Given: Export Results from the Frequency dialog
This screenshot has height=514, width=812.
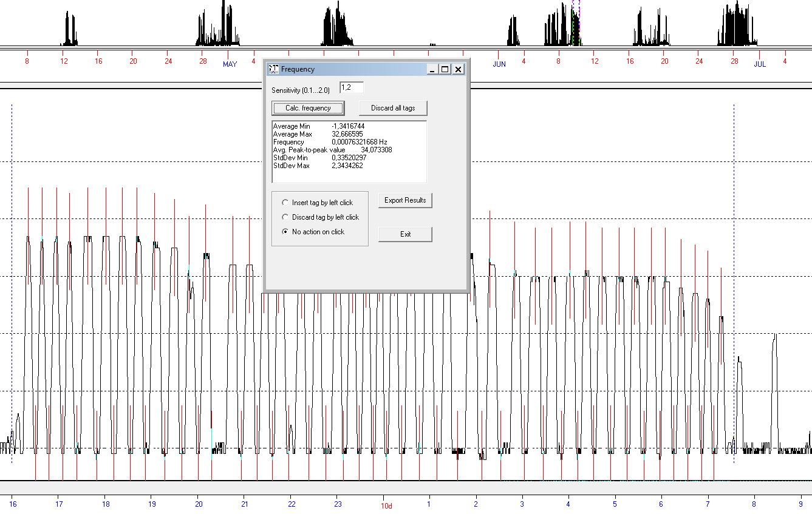Looking at the screenshot, I should [405, 200].
